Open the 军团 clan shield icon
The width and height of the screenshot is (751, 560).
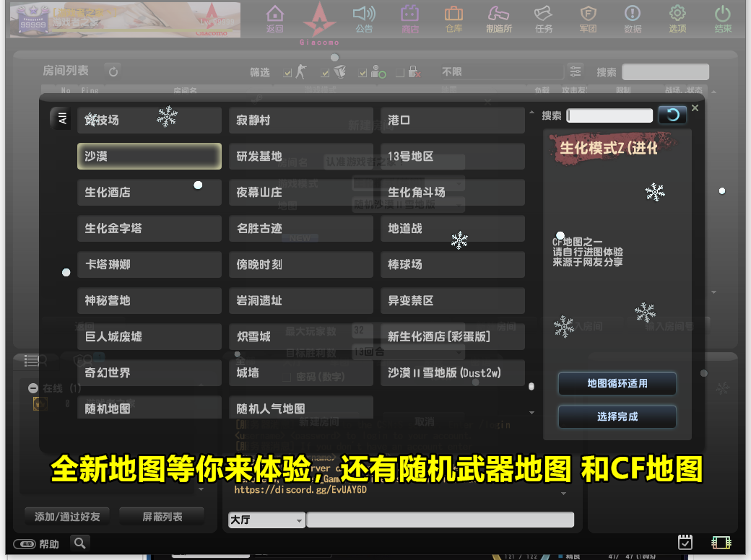[588, 19]
